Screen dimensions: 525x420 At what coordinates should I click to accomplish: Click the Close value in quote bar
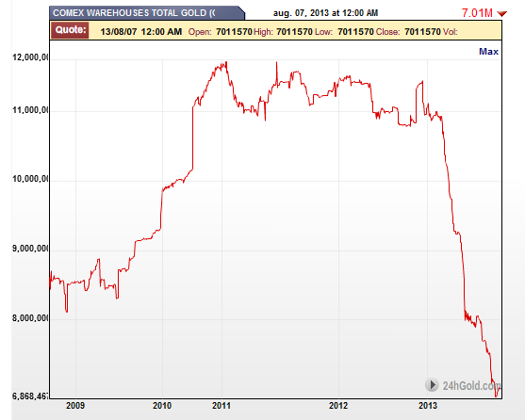422,32
